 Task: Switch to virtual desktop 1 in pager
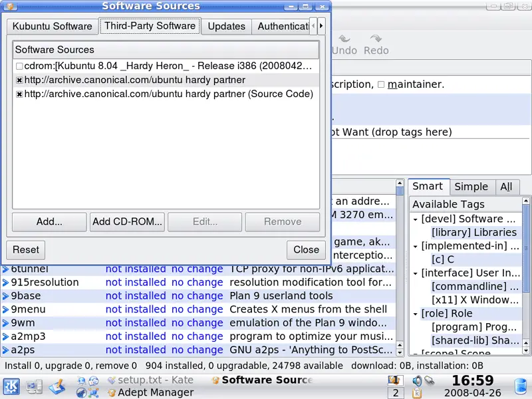pos(395,380)
